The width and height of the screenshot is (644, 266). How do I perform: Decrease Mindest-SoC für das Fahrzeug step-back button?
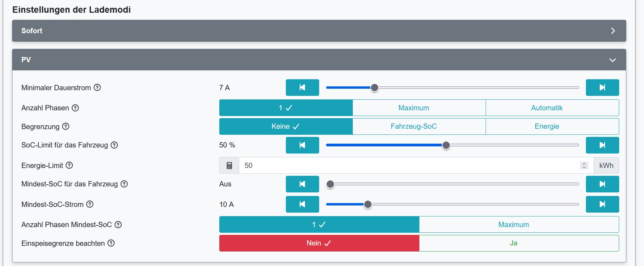tap(302, 184)
